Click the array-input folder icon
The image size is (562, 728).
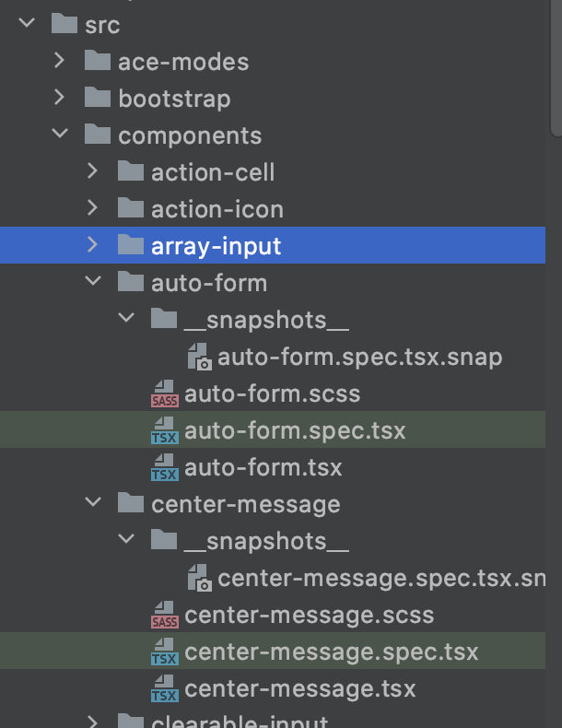pos(131,245)
